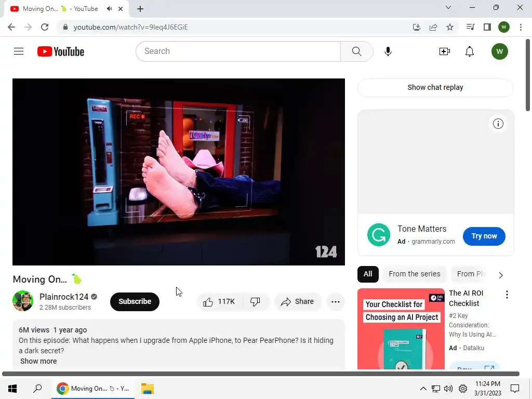Open File Explorer from taskbar
Screen dimensions: 532x399
coord(148,389)
